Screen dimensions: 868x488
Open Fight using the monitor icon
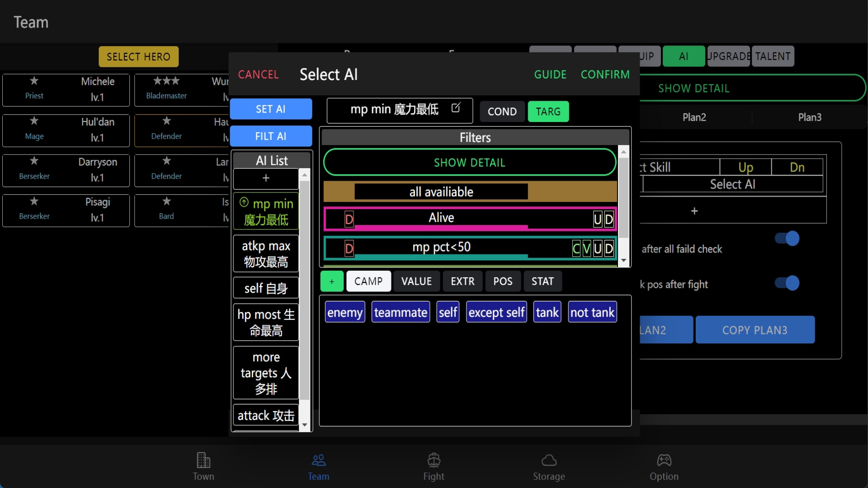click(433, 466)
